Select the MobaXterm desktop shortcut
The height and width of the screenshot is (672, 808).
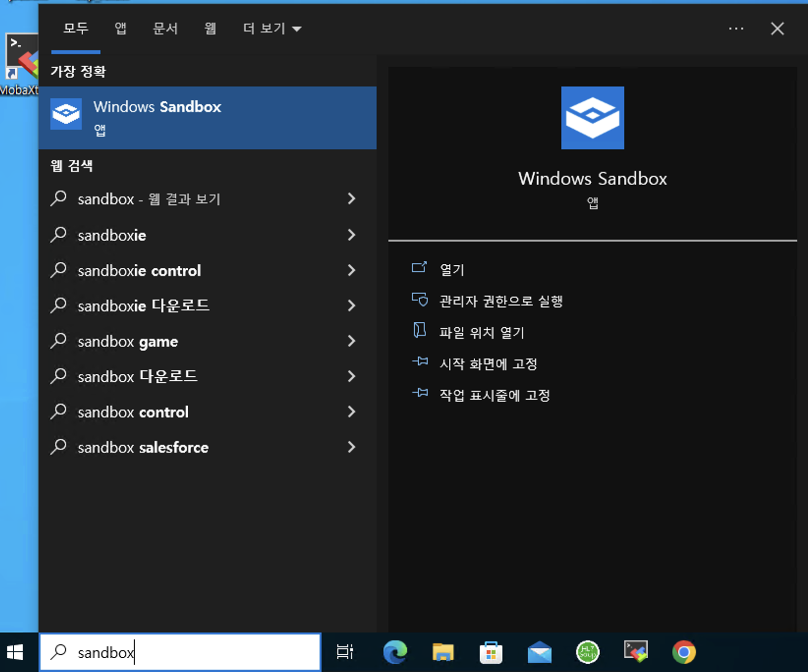pyautogui.click(x=20, y=64)
